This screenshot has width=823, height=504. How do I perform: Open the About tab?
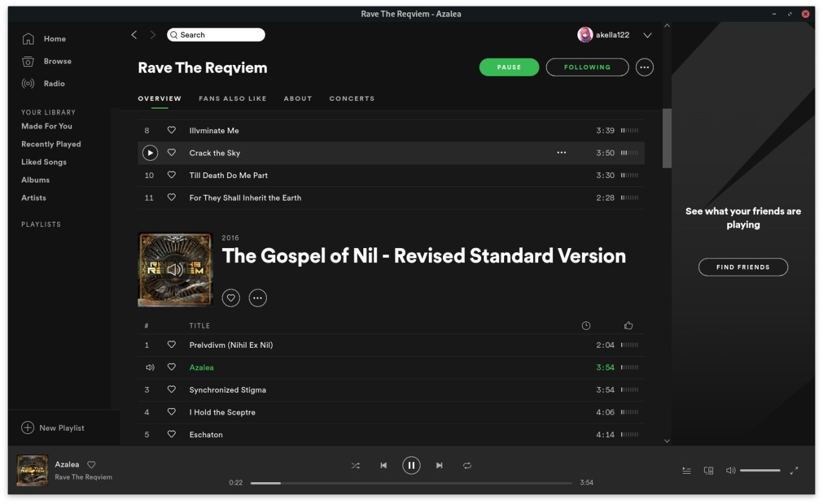[x=298, y=98]
